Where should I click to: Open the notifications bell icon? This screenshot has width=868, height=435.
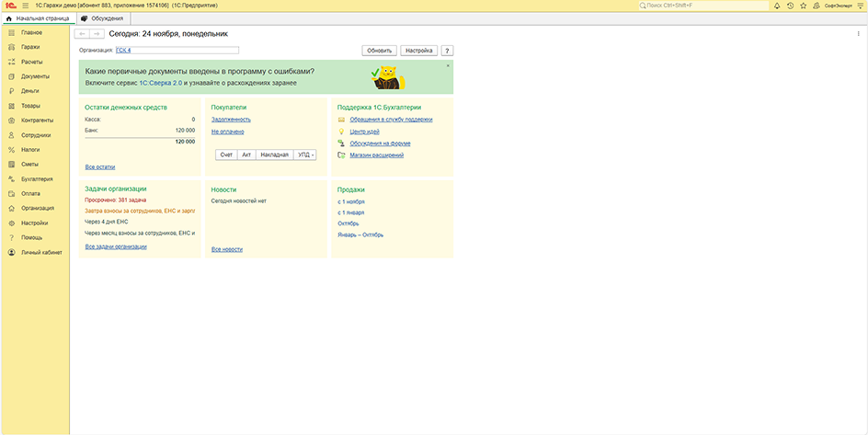coord(777,6)
